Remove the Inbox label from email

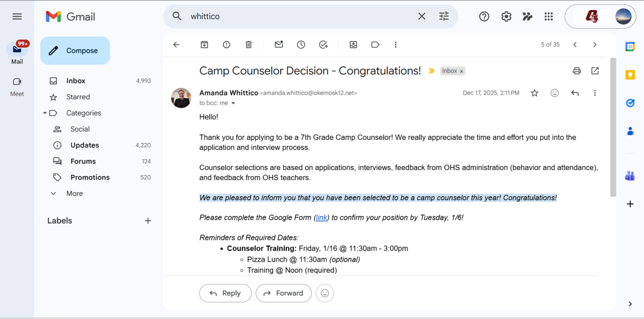coord(461,71)
